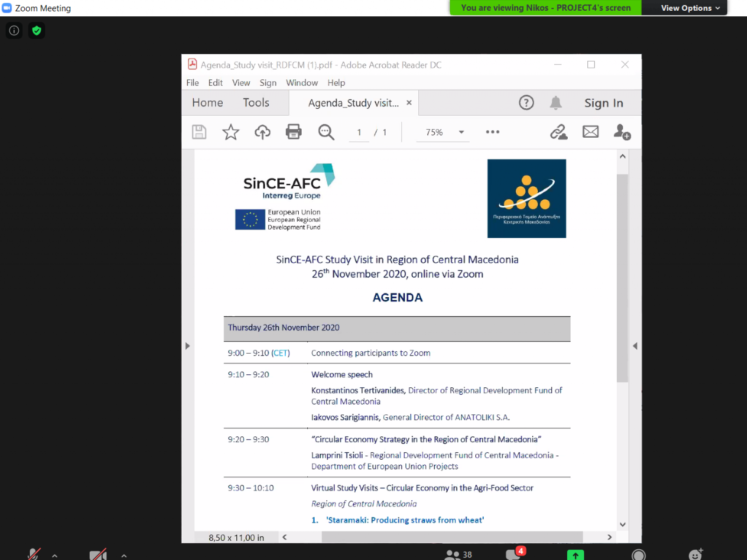
Task: Click the magnifier find text icon
Action: tap(326, 132)
